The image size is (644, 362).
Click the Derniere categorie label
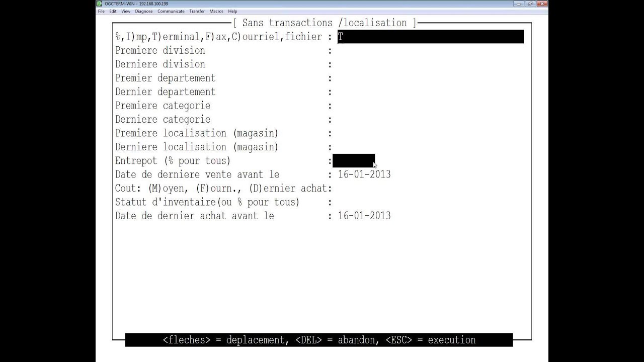coord(163,120)
